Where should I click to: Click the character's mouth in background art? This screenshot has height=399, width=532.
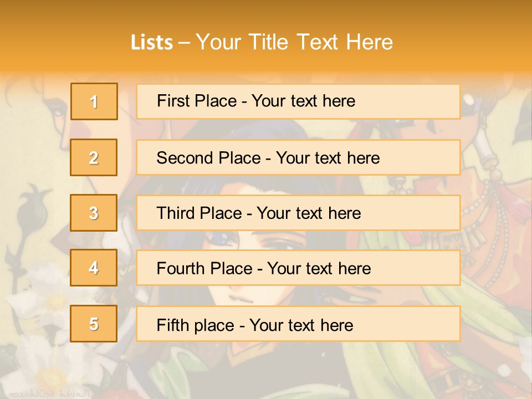pyautogui.click(x=241, y=299)
